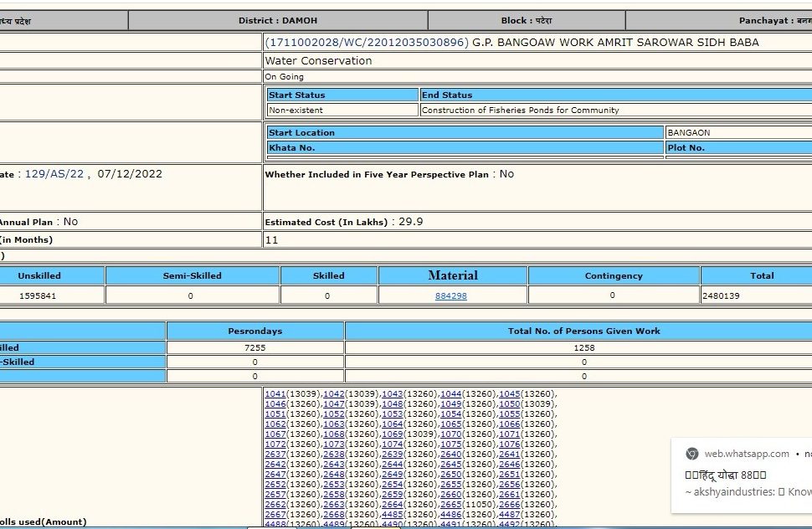The height and width of the screenshot is (529, 812).
Task: Open muster roll 2653 link
Action: (x=333, y=485)
